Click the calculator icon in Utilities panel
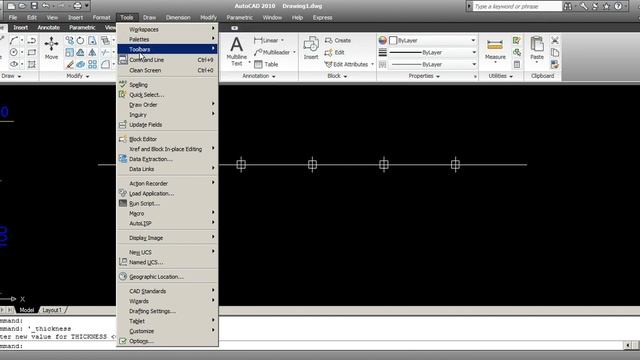Viewport: 640px width, 360px height. [x=517, y=64]
